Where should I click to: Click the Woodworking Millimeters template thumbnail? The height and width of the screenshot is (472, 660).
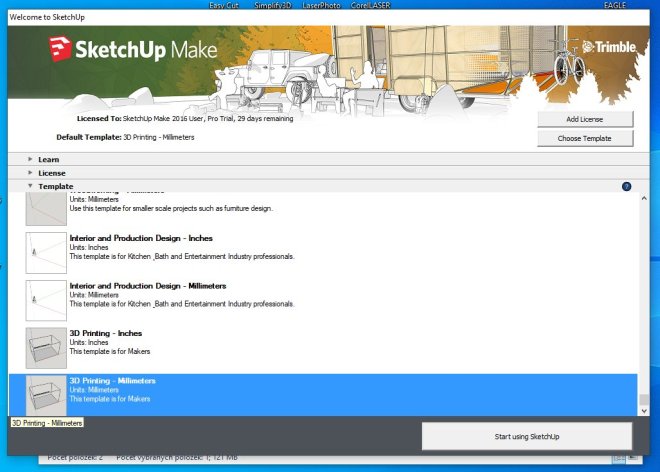[46, 209]
